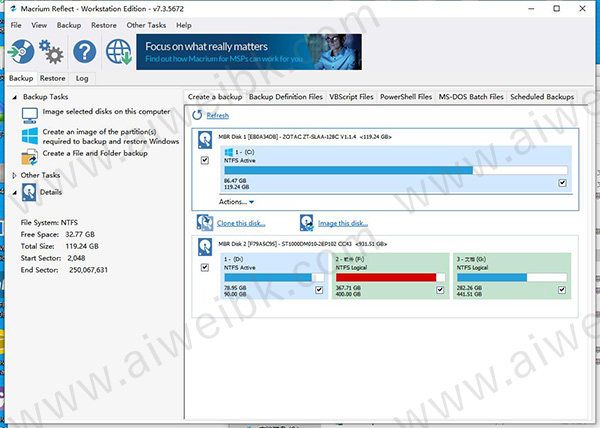This screenshot has height=428, width=600.
Task: Toggle the MBR Disk 1 checkbox
Action: (205, 160)
